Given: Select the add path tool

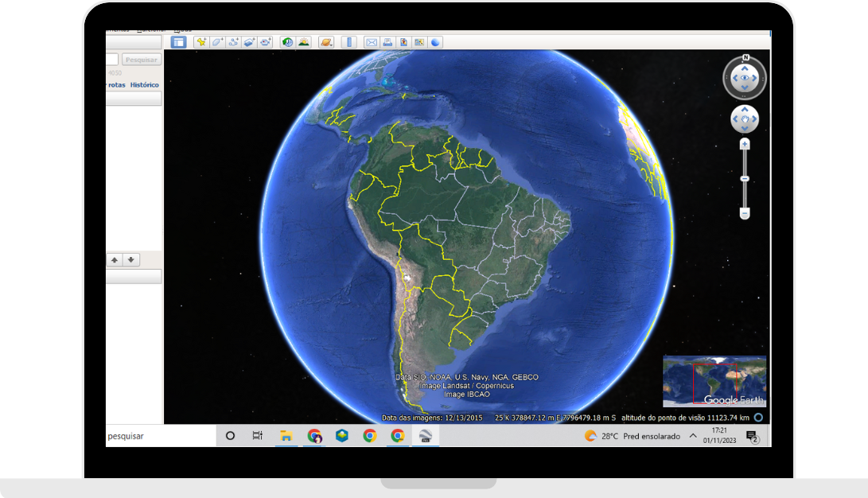Looking at the screenshot, I should [234, 42].
